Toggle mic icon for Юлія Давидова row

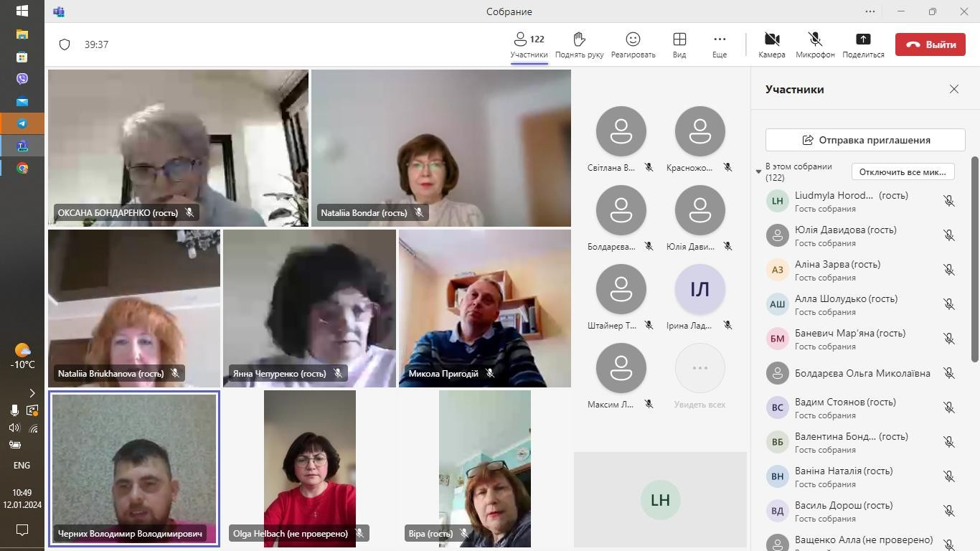[948, 235]
